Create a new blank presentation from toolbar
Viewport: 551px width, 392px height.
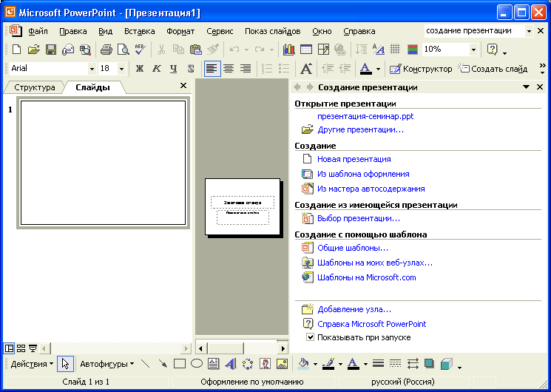pos(16,50)
